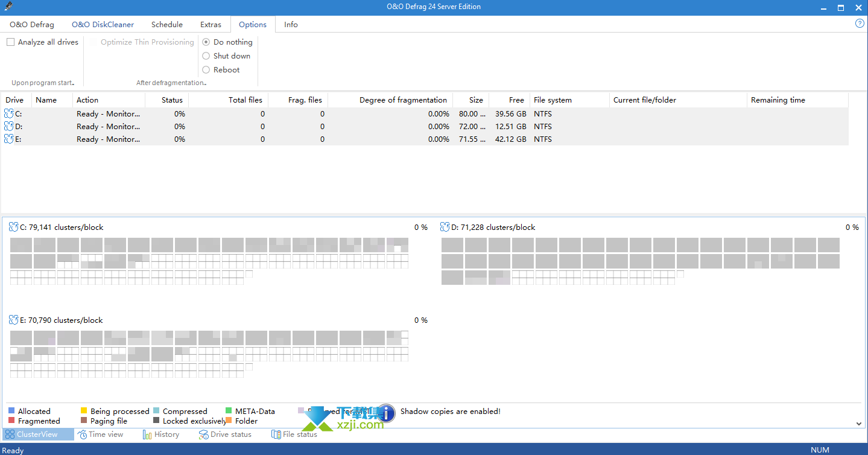Sort by File system column header
Viewport: 868px width, 455px height.
(569, 100)
